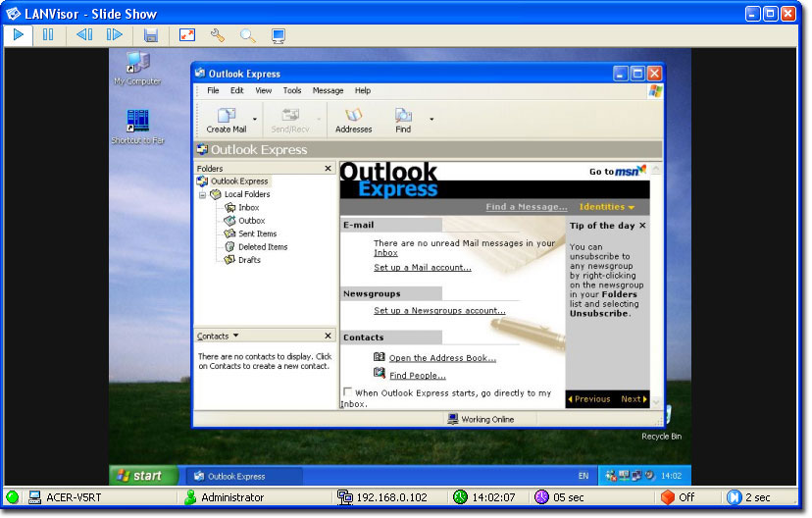Toggle full screen view icon
Screen dimensions: 812x518
(187, 34)
